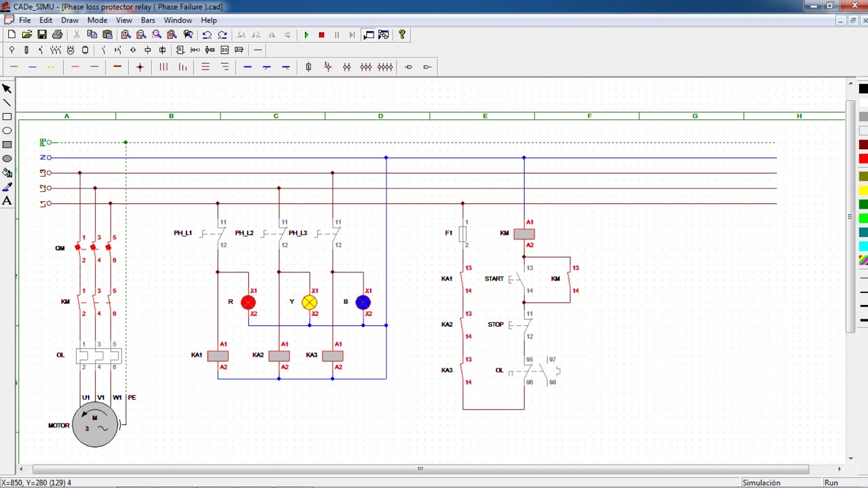Click the KA1 relay coil
This screenshot has width=868, height=488.
tap(218, 356)
